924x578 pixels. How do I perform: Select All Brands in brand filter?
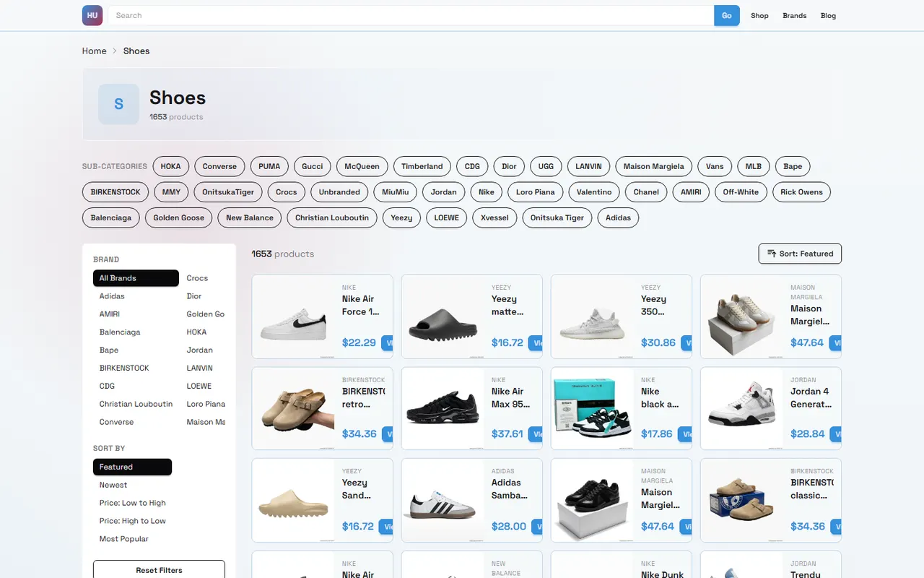pos(136,278)
